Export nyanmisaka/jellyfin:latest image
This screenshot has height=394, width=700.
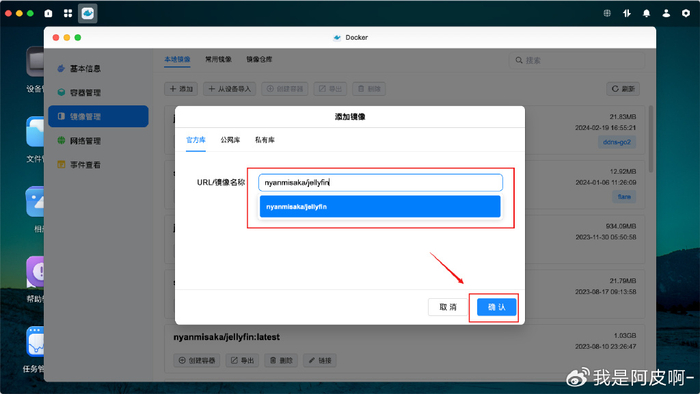242,361
